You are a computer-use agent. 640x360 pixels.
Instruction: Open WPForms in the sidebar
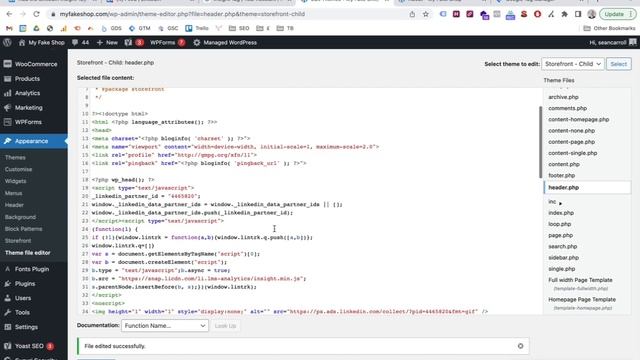click(34, 122)
